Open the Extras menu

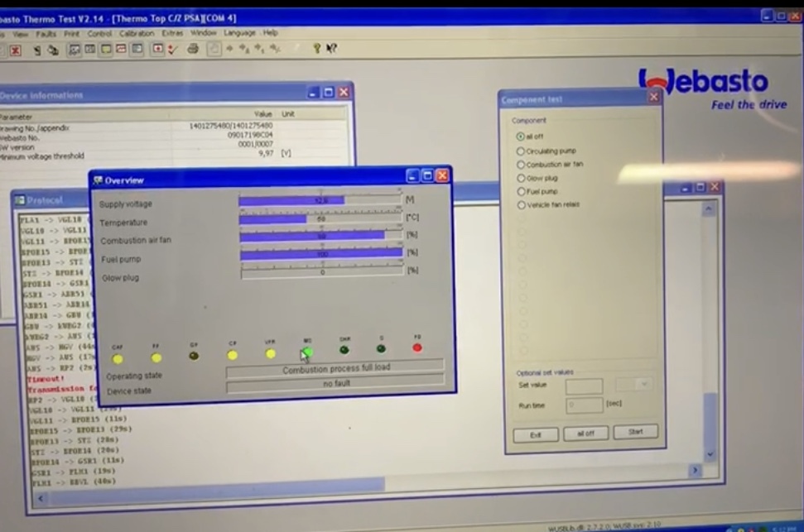pos(172,33)
